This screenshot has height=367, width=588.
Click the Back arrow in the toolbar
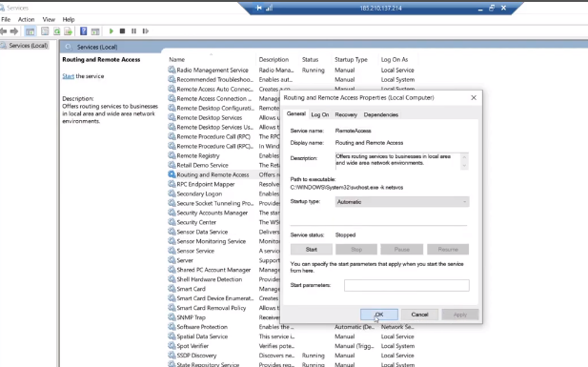[4, 31]
